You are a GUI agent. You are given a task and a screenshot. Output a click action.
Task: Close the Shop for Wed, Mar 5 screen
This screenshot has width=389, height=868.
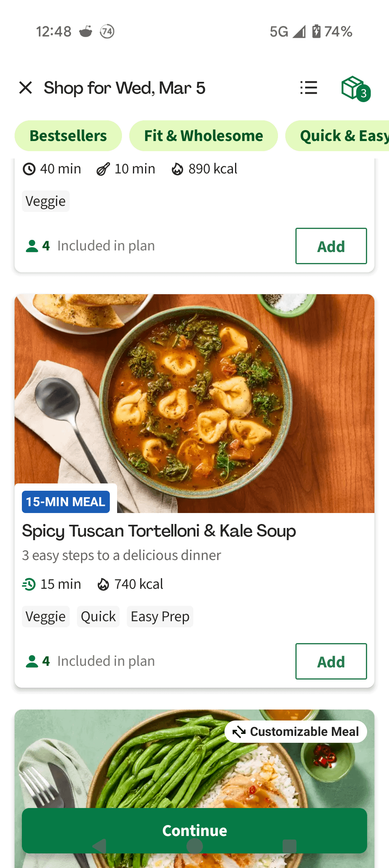tap(26, 88)
